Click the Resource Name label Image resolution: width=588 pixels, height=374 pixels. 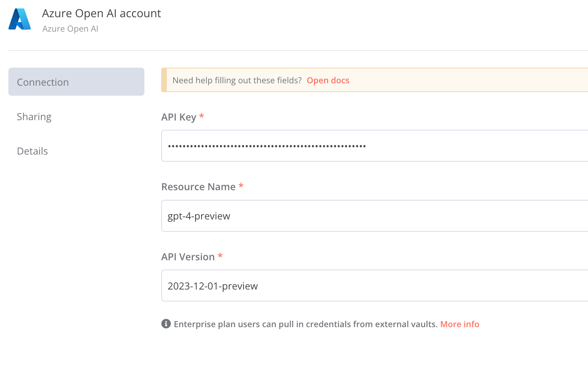(198, 187)
